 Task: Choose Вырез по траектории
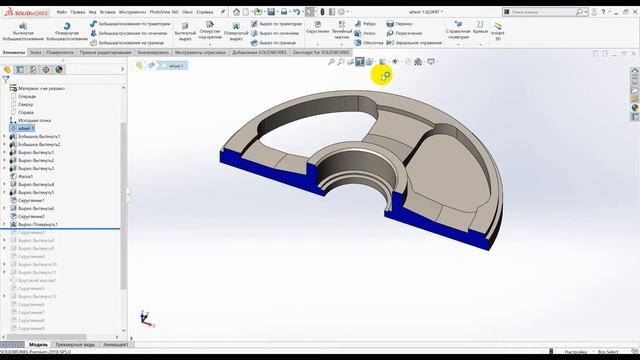[x=276, y=24]
